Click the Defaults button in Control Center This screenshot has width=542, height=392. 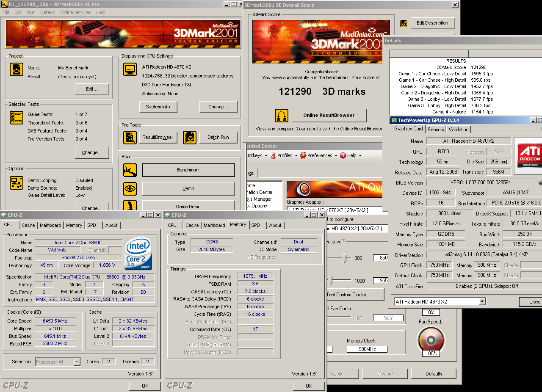(434, 374)
